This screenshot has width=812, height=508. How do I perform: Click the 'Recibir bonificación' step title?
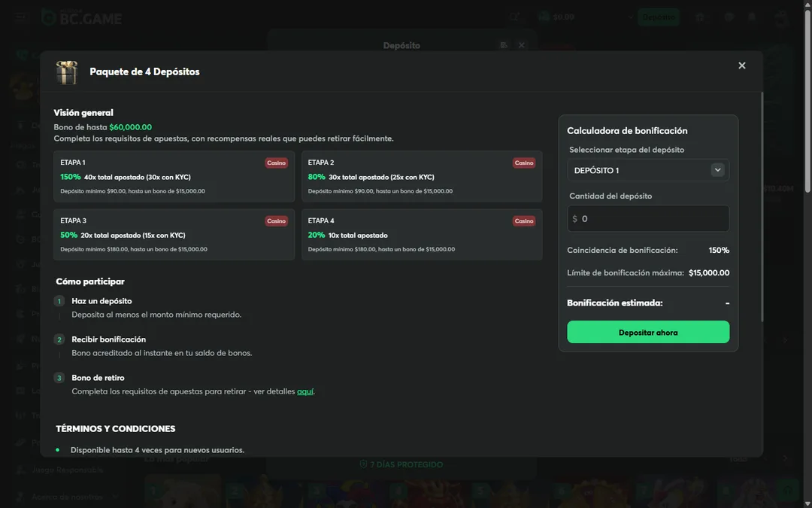[109, 339]
